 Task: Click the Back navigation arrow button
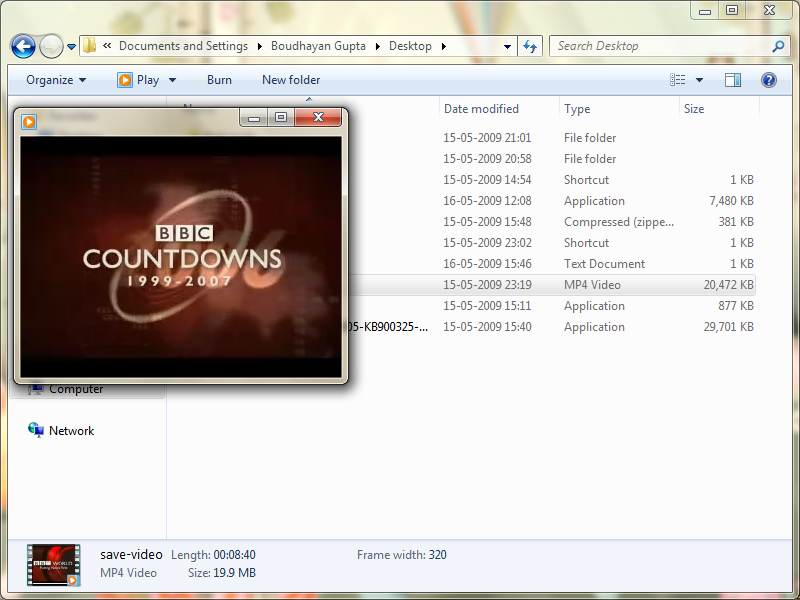[23, 46]
